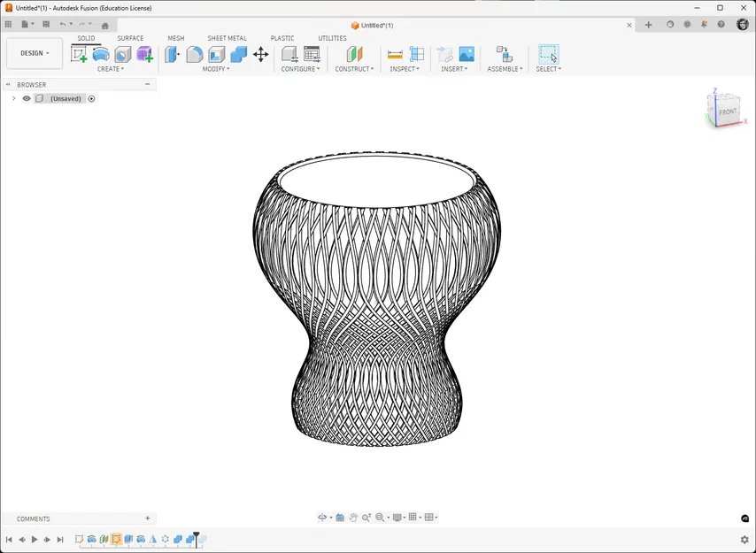Click FRONT on the ViewCube
The image size is (756, 553).
click(x=726, y=112)
